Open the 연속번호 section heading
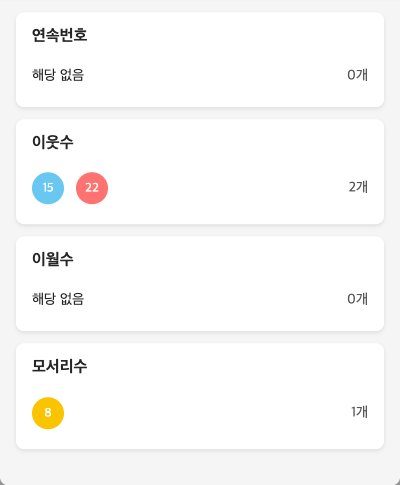Image resolution: width=400 pixels, height=485 pixels. click(x=60, y=35)
